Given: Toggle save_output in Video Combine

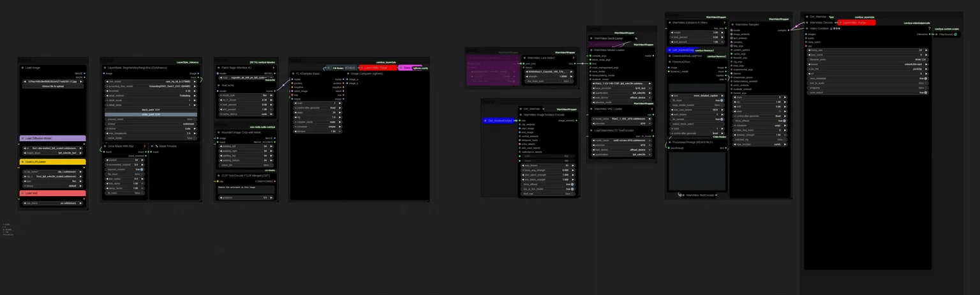Looking at the screenshot, I should click(868, 93).
